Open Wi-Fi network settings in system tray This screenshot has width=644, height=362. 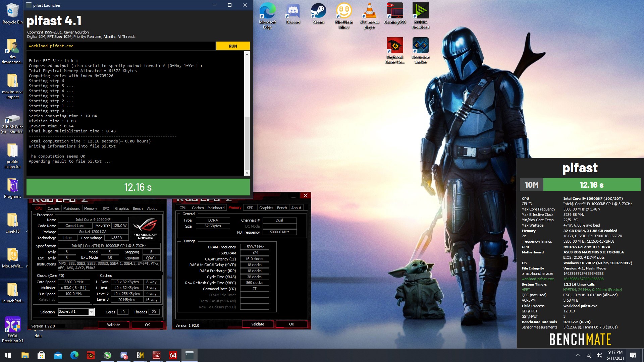(589, 355)
